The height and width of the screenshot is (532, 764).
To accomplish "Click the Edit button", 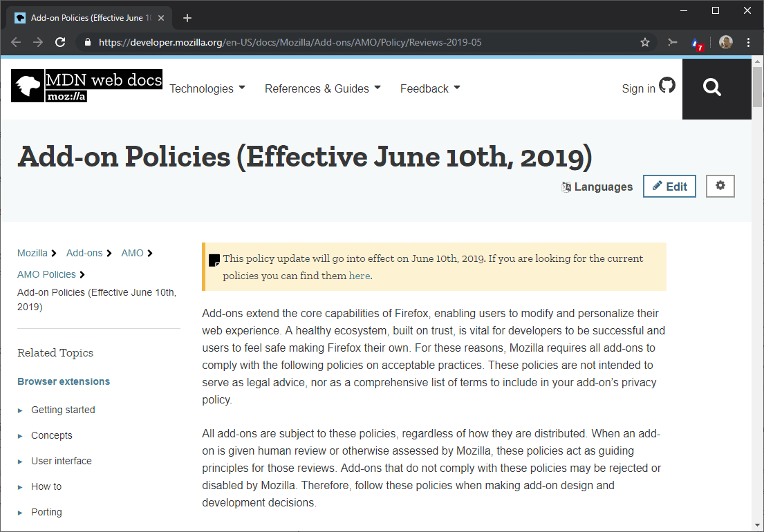I will (x=669, y=186).
